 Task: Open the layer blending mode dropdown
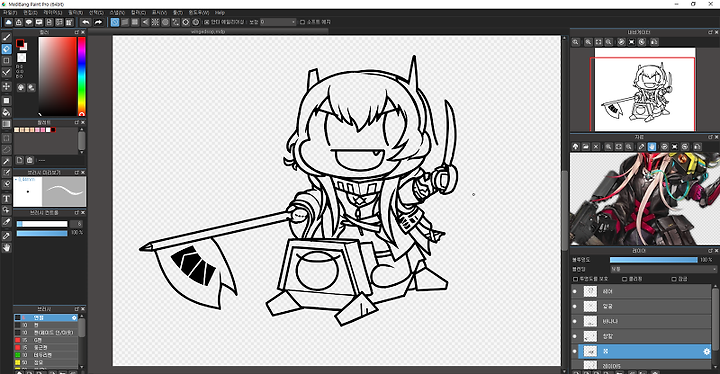pyautogui.click(x=663, y=269)
